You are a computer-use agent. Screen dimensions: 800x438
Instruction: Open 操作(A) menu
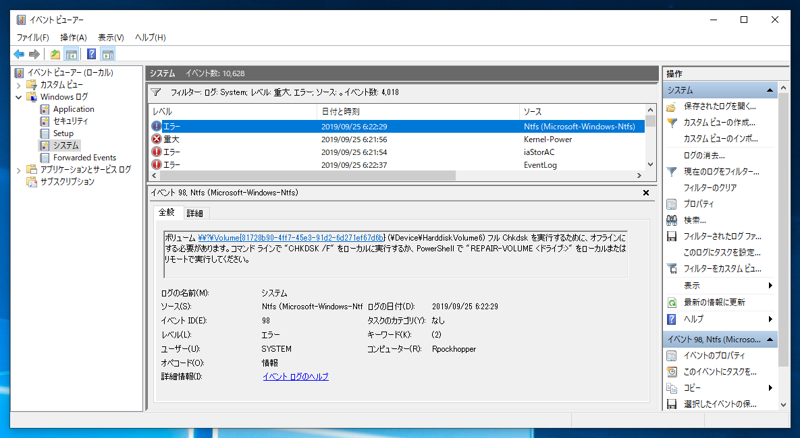[73, 37]
